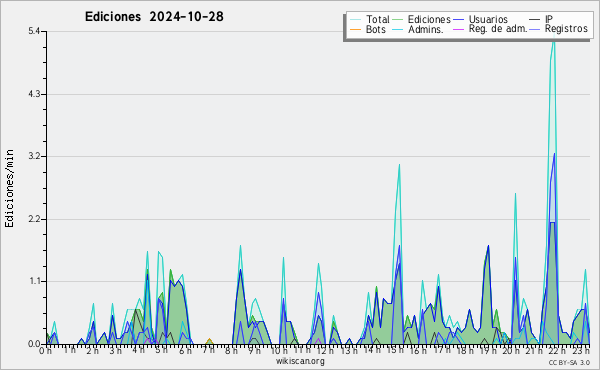The height and width of the screenshot is (370, 600).
Task: Click the x-axis label '7 h'
Action: tap(208, 350)
